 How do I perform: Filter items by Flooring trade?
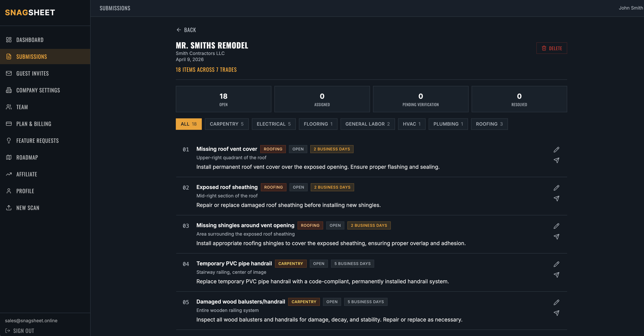[318, 124]
